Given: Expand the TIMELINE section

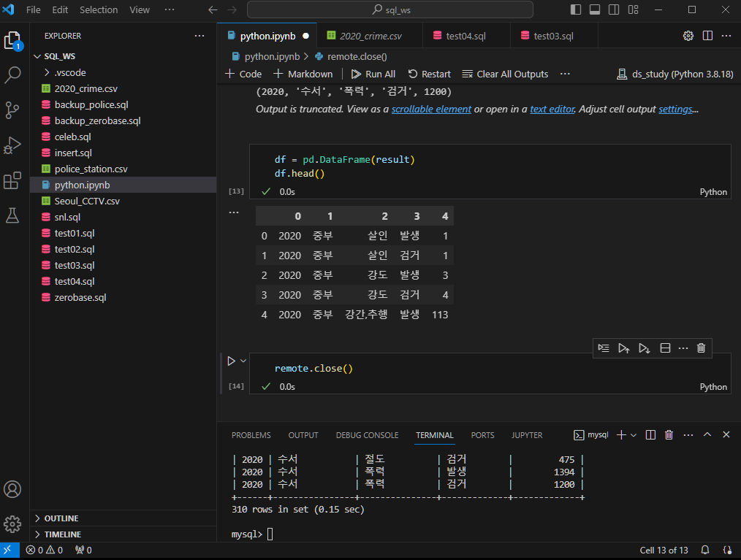Looking at the screenshot, I should pos(37,534).
